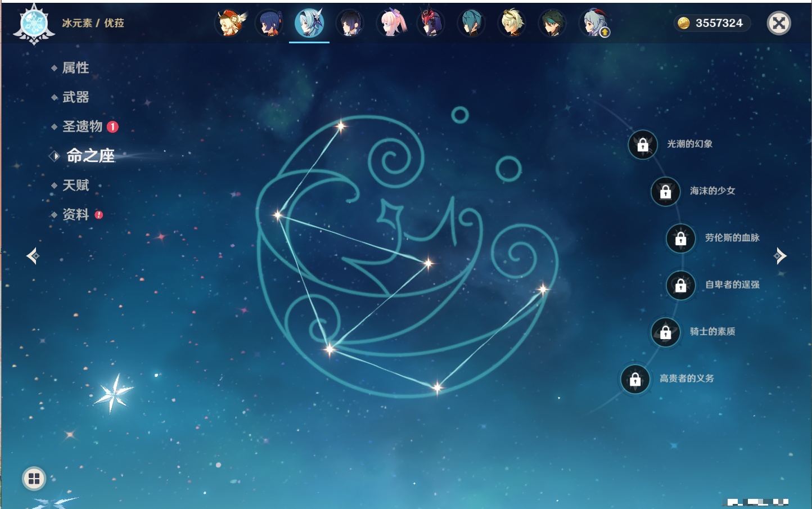
Task: Open locked constellation 海沫的少女 icon
Action: pyautogui.click(x=666, y=191)
